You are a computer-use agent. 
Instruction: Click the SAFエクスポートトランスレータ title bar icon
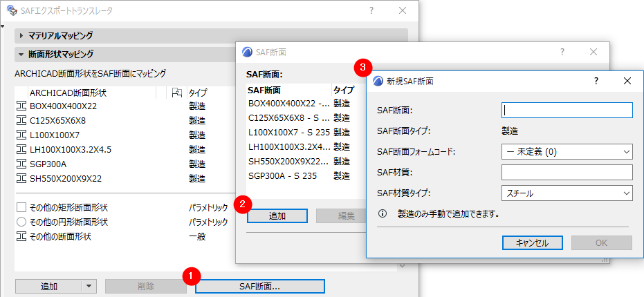pos(12,10)
